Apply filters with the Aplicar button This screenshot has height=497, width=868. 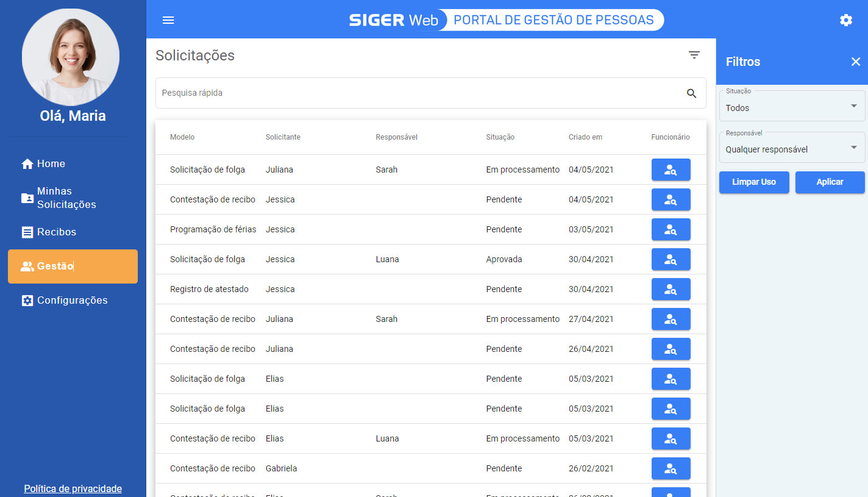(830, 182)
